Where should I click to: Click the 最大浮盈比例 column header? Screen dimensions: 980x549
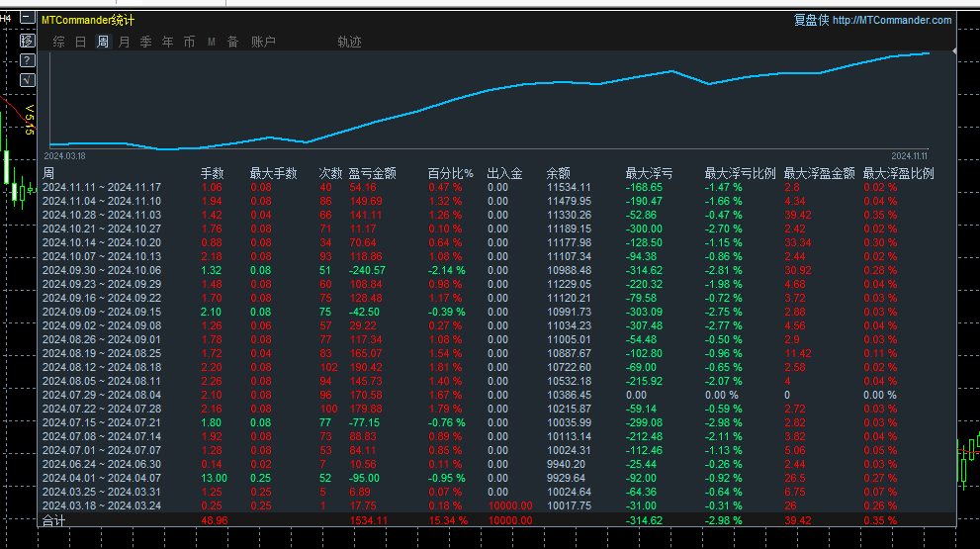click(899, 173)
